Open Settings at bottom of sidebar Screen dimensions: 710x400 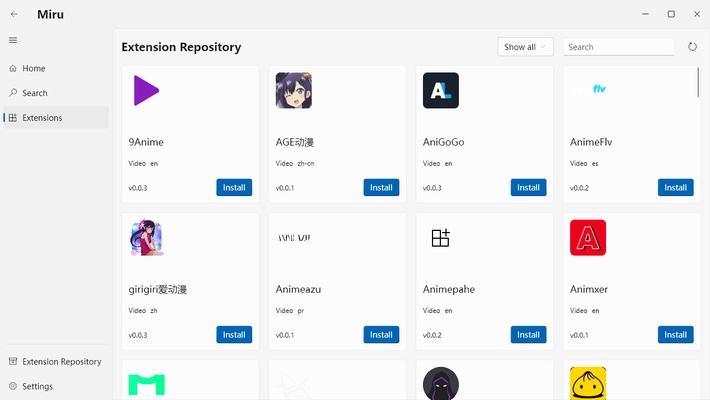point(38,386)
